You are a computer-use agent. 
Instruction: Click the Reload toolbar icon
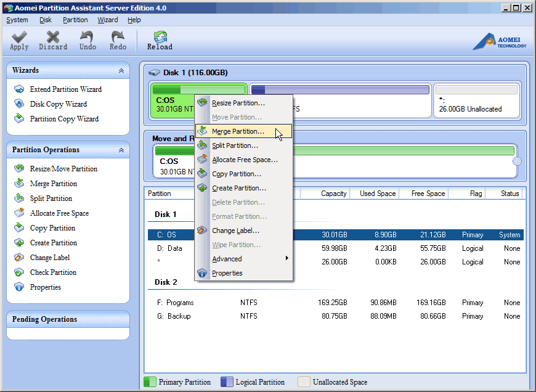click(x=160, y=37)
